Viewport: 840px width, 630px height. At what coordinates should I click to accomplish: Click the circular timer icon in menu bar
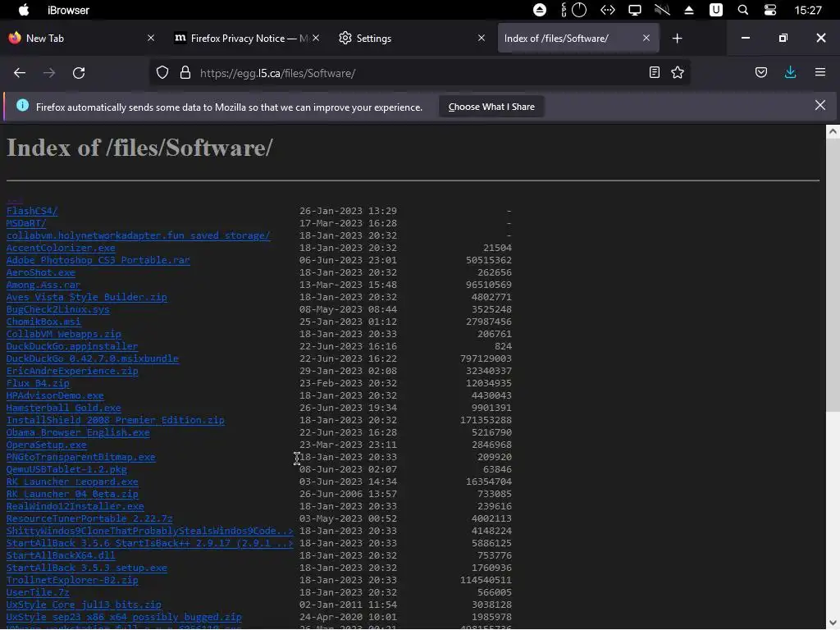click(579, 10)
